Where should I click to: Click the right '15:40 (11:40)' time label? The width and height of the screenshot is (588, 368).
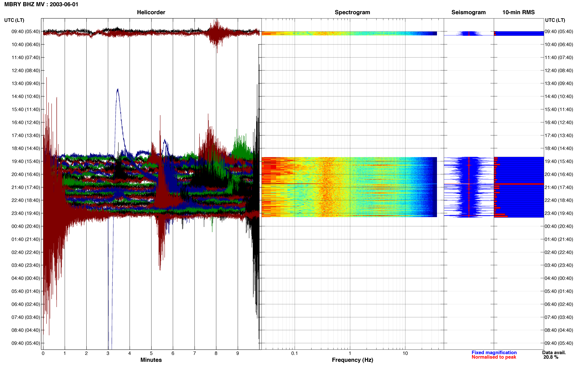coord(559,109)
